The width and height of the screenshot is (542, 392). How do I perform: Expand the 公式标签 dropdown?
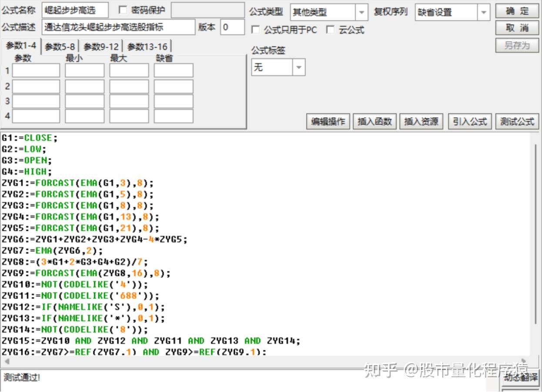tap(299, 67)
